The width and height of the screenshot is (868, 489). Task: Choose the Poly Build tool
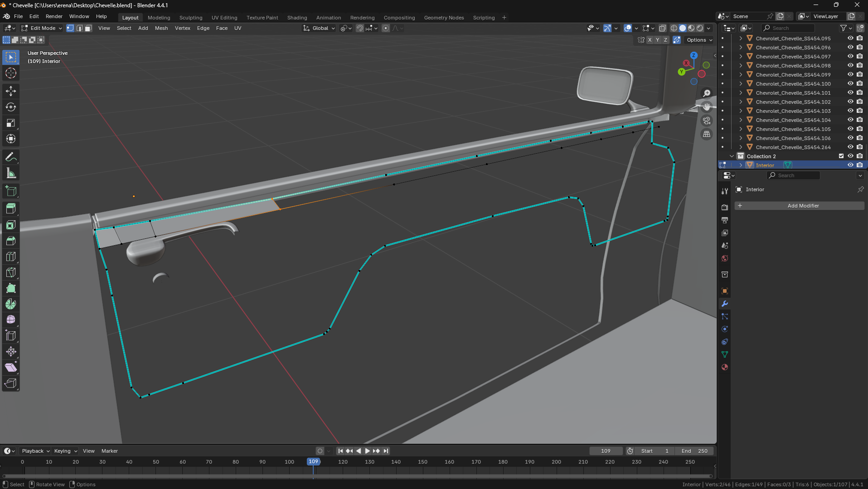pos(11,288)
